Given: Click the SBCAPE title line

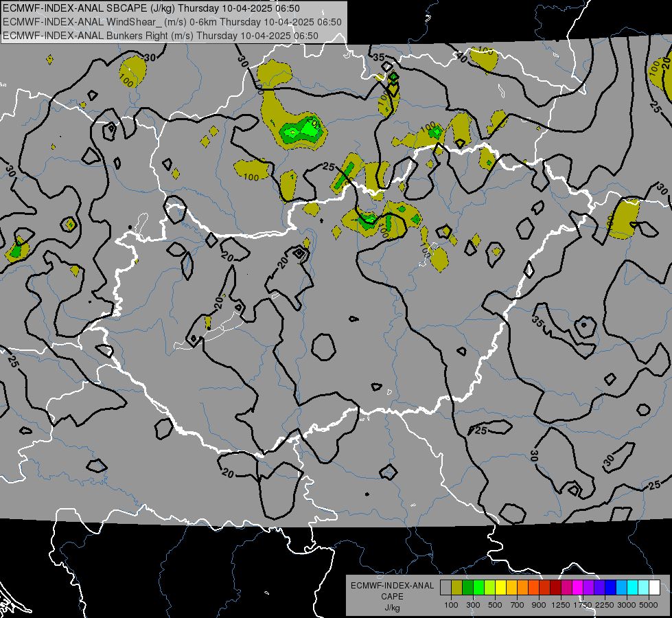Looking at the screenshot, I should click(151, 8).
